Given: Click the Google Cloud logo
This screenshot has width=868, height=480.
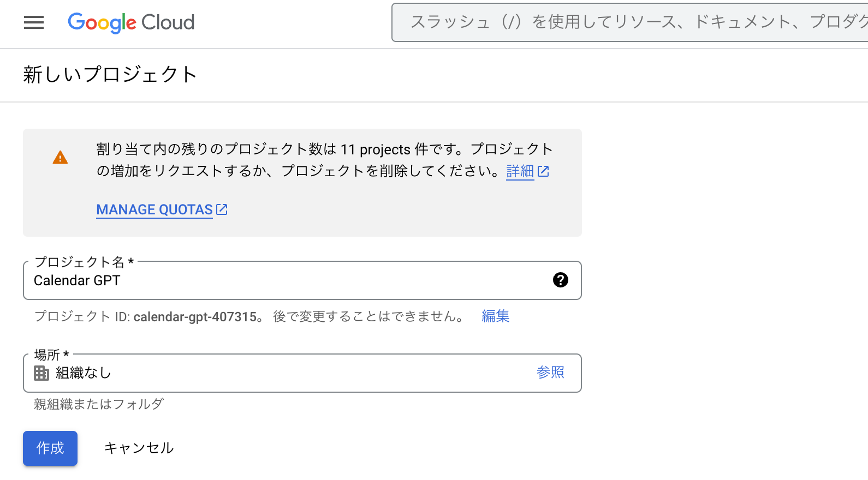Looking at the screenshot, I should point(131,22).
